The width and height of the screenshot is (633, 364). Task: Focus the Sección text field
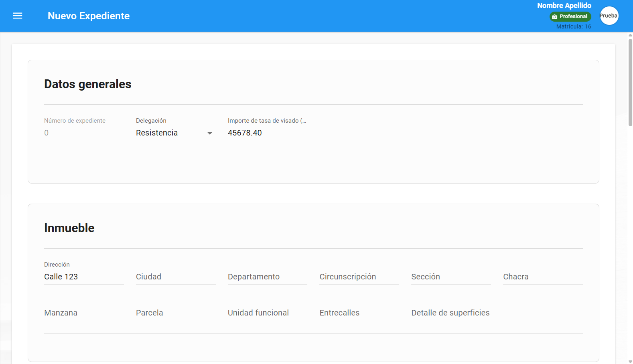tap(450, 277)
